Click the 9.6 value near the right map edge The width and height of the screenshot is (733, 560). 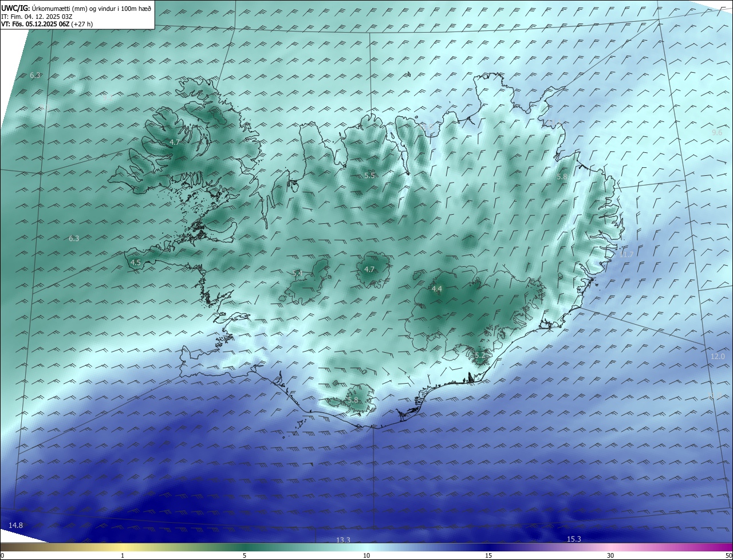coord(717,132)
